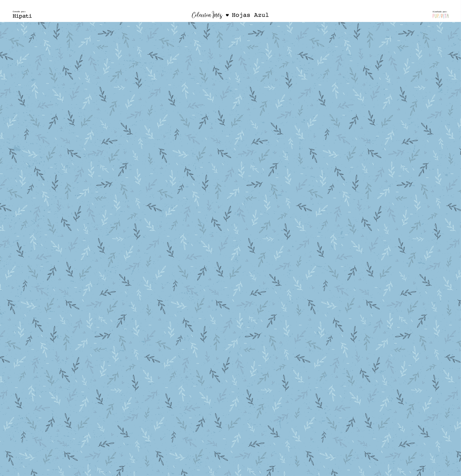This screenshot has width=461, height=476.
Task: Click blank header space between Hipati and Coleccion
Action: pos(112,13)
